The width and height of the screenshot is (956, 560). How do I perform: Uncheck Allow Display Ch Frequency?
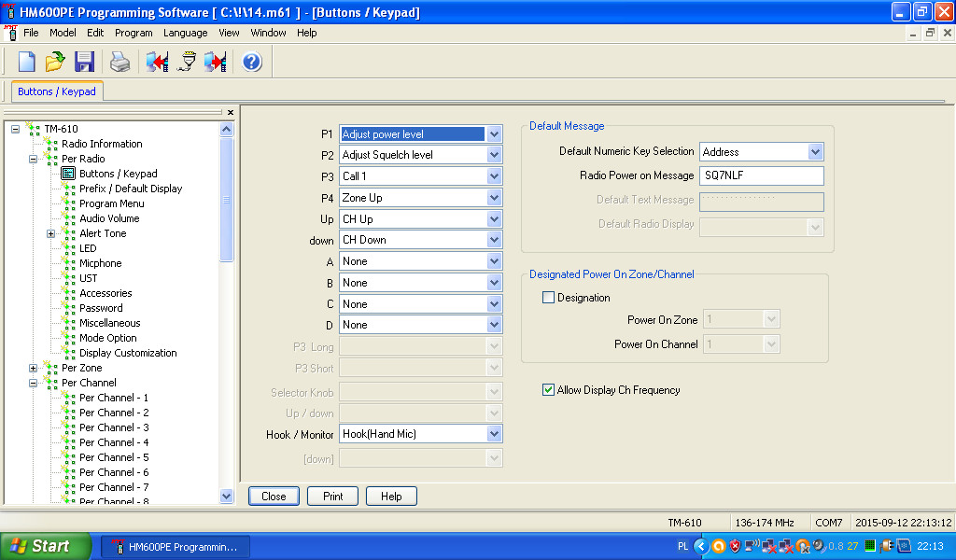click(548, 390)
